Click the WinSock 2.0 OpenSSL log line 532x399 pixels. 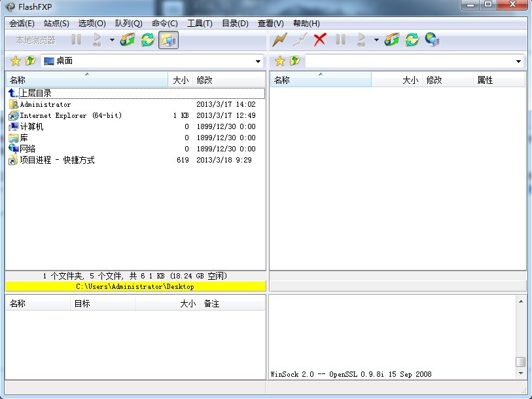point(351,374)
